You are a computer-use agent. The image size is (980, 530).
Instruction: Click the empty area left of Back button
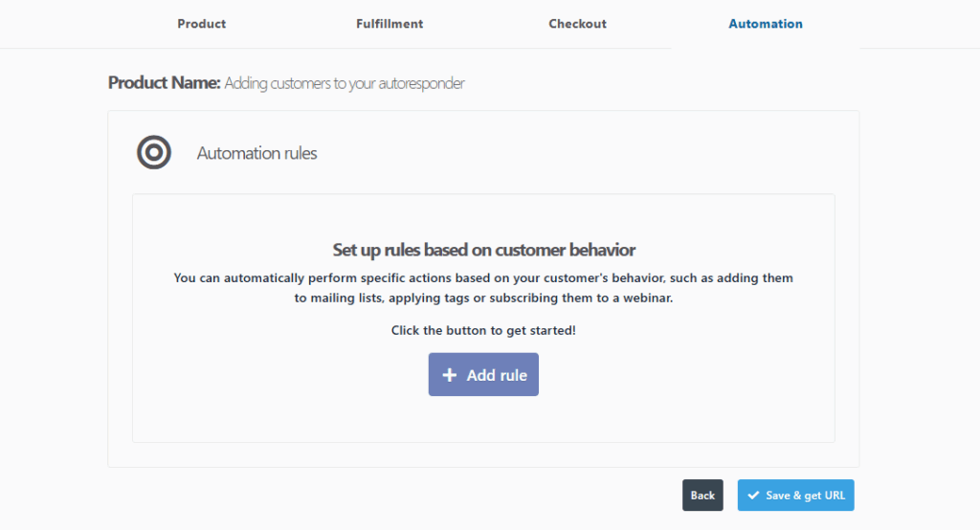(x=383, y=496)
